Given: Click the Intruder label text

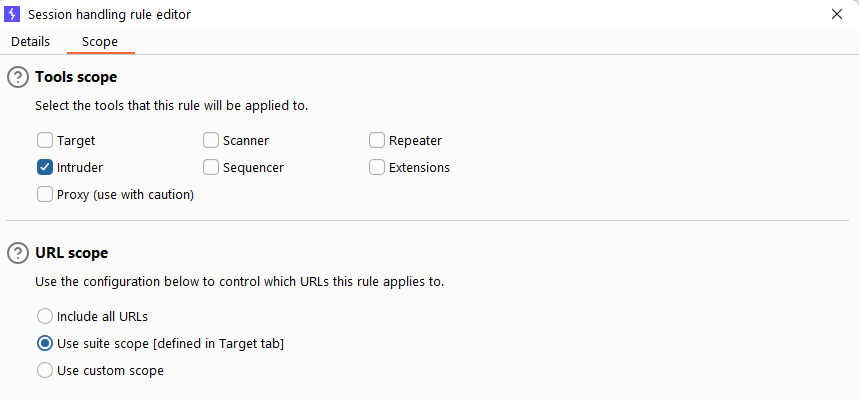Looking at the screenshot, I should tap(79, 168).
